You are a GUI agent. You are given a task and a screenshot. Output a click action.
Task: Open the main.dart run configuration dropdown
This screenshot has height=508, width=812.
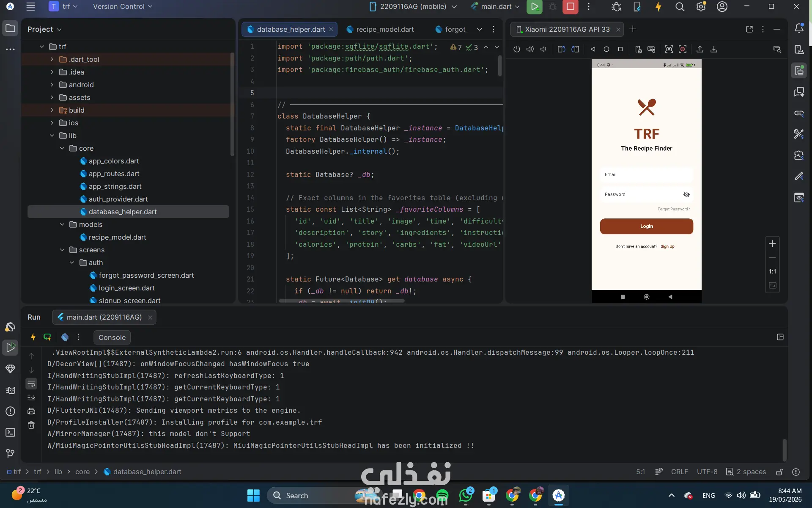(495, 6)
